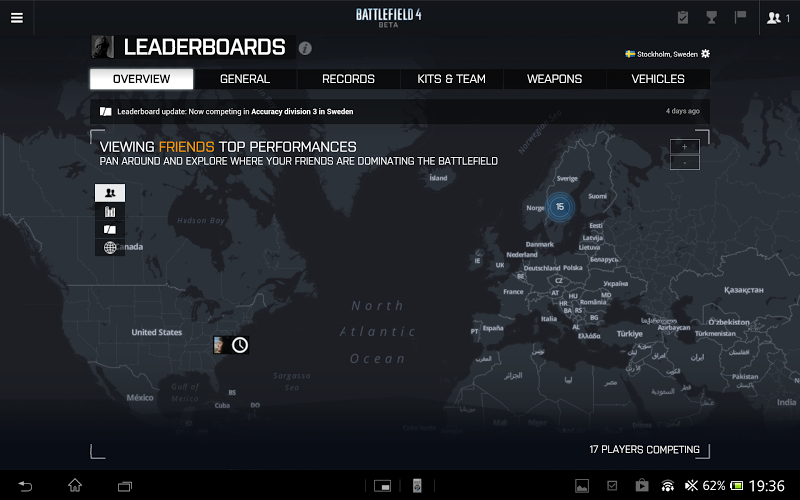This screenshot has height=500, width=800.
Task: Open the Play Store bag notification icon
Action: pos(642,485)
